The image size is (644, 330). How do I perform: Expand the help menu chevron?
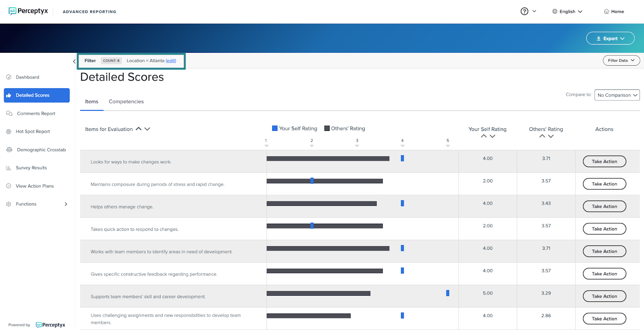pos(534,11)
